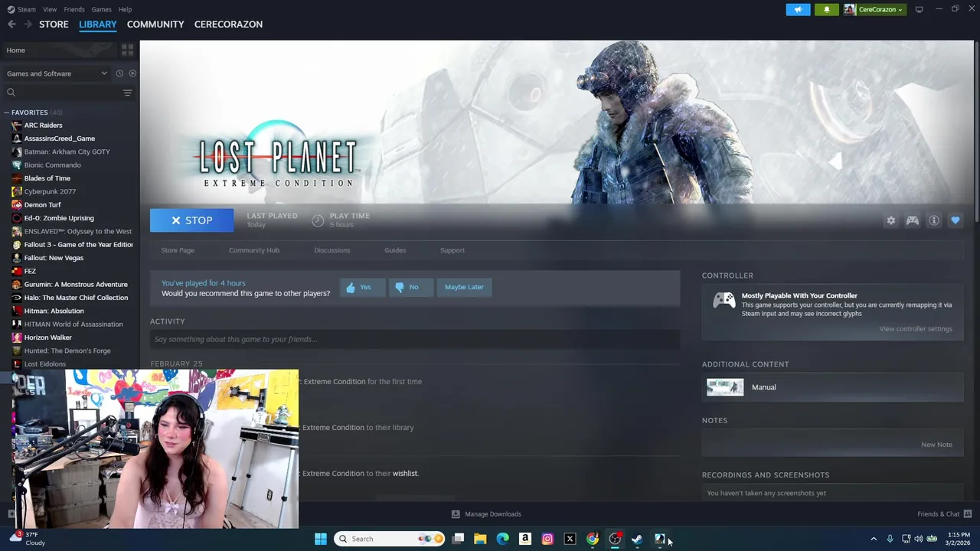Viewport: 980px width, 551px height.
Task: Expand Games and Software filter dropdown
Action: point(57,73)
